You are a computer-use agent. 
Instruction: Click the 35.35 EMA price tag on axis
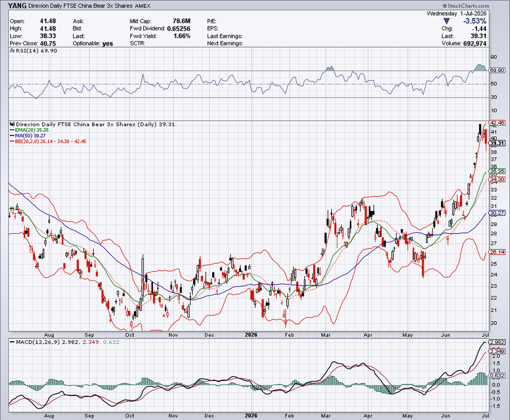[497, 171]
